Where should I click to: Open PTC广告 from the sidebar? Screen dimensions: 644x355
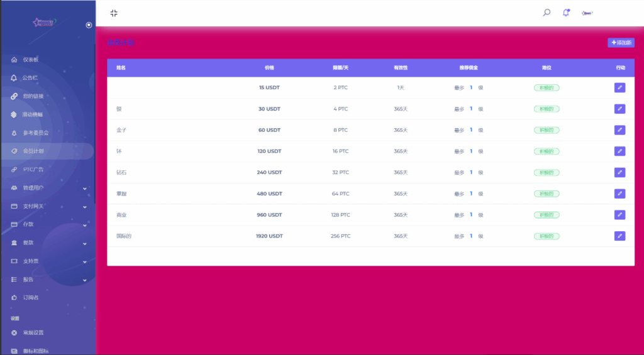point(33,170)
